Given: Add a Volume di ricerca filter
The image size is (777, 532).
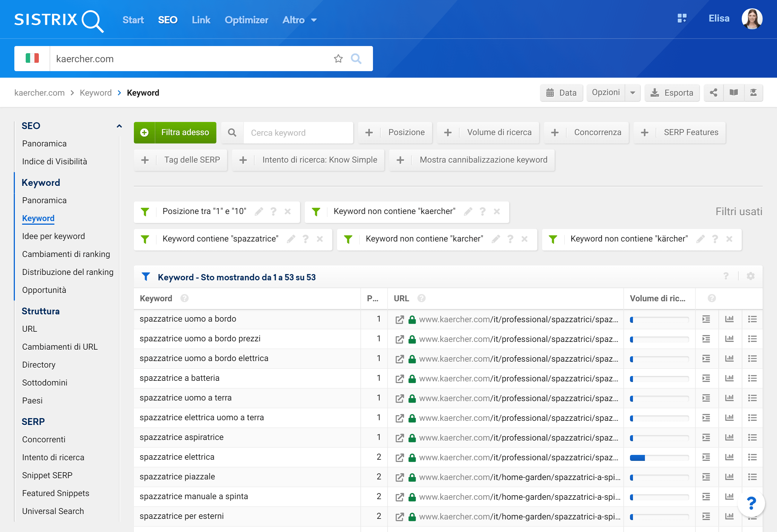Looking at the screenshot, I should click(488, 132).
